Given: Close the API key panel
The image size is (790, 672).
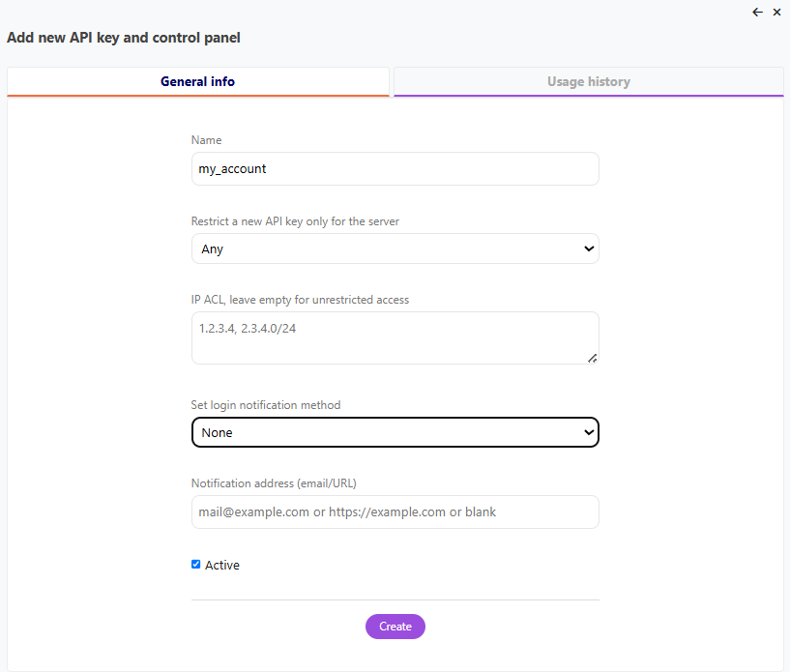Looking at the screenshot, I should (x=776, y=13).
